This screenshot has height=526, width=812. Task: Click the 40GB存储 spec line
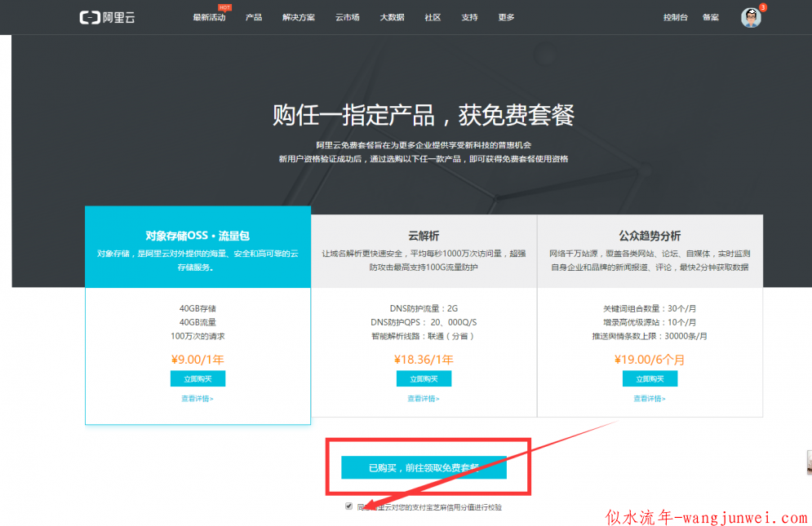197,308
